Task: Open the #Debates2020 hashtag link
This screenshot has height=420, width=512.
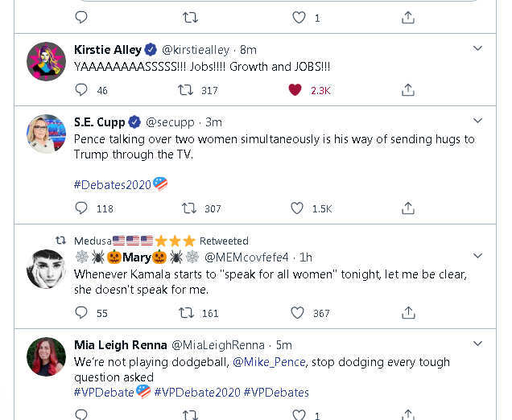Action: click(113, 184)
